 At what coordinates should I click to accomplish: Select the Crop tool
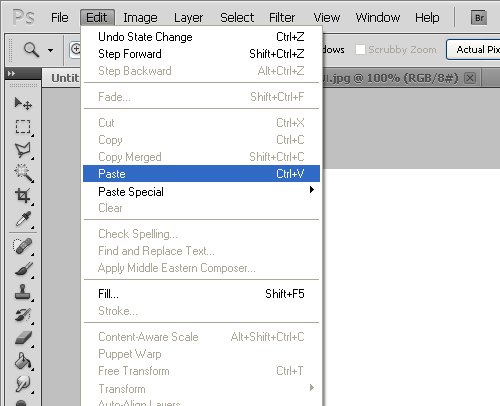coord(23,196)
